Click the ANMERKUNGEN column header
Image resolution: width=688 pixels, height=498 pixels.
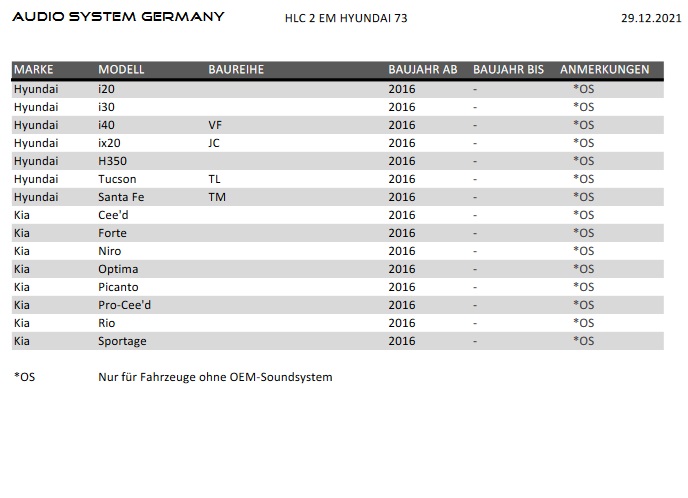tap(604, 70)
